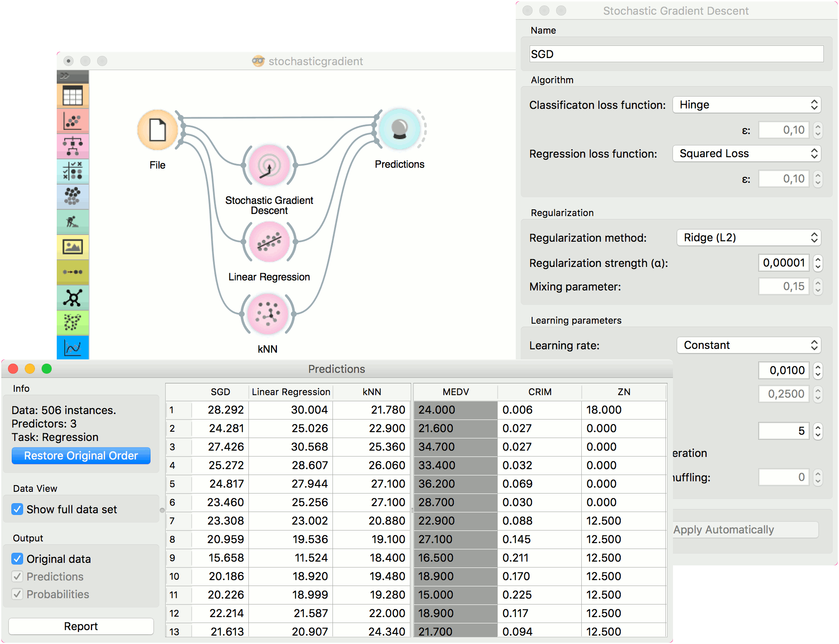Sort table by SGD column header

220,392
